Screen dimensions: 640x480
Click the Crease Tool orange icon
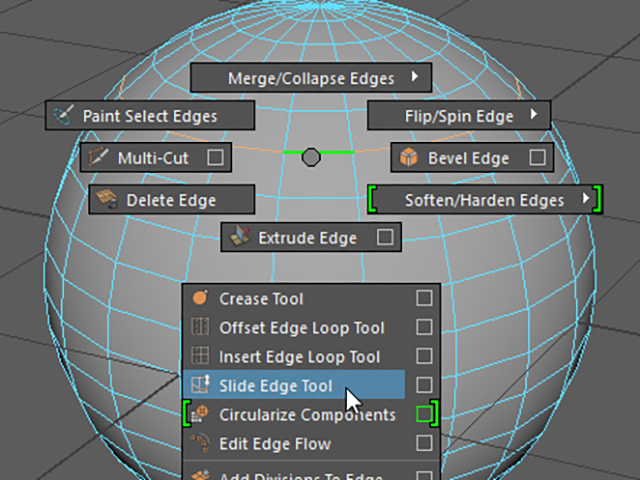click(x=200, y=298)
